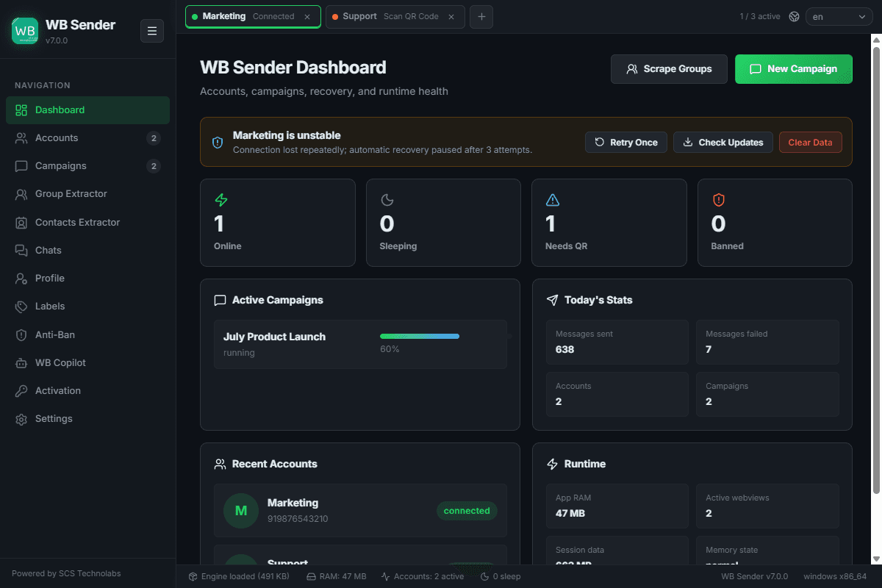The width and height of the screenshot is (882, 588).
Task: Open WB Copilot robot item
Action: pyautogui.click(x=88, y=362)
